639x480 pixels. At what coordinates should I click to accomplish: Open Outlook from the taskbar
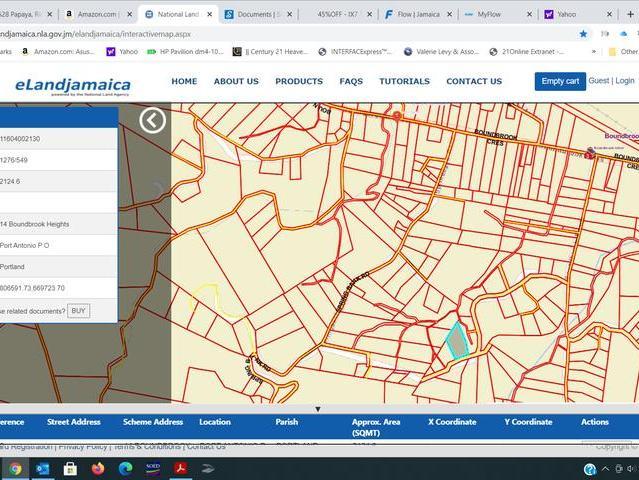(x=43, y=468)
